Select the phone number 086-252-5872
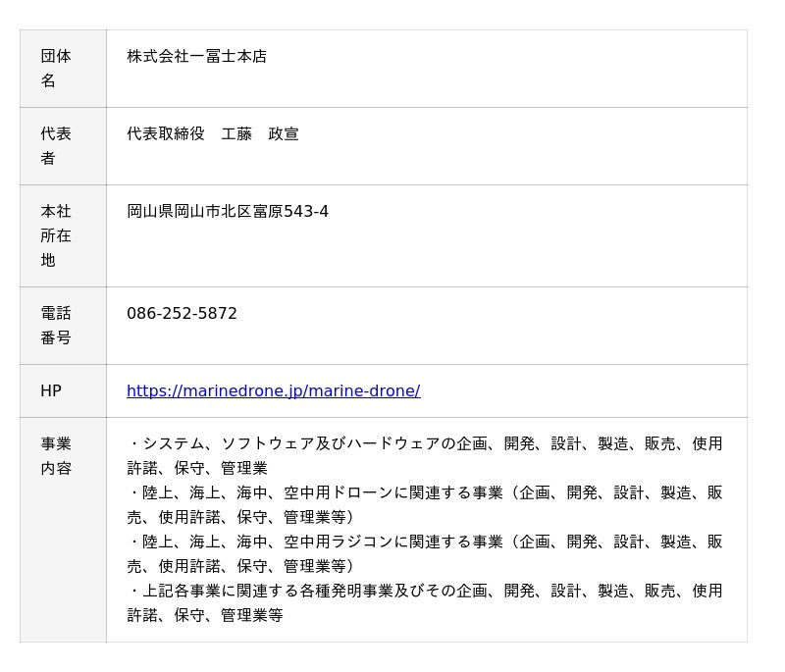 [x=182, y=313]
